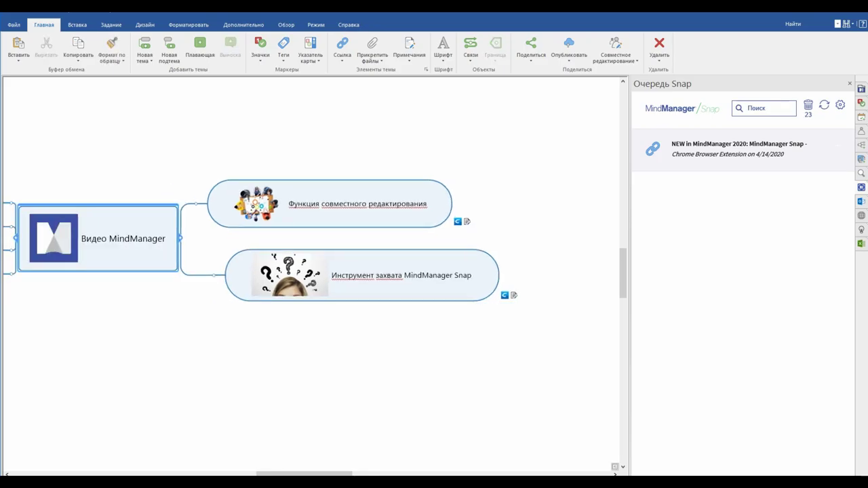Click the vertical scrollbar thumb of the map
Image resolution: width=868 pixels, height=488 pixels.
point(623,273)
